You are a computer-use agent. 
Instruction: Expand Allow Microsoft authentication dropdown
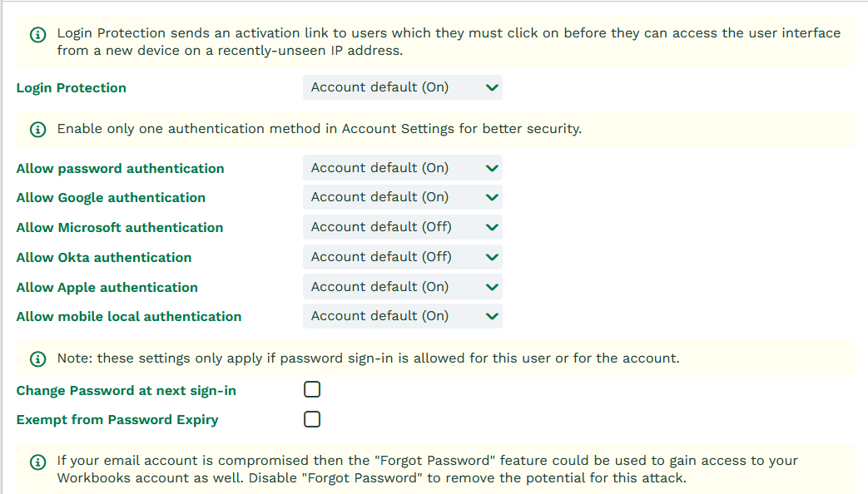pos(402,227)
